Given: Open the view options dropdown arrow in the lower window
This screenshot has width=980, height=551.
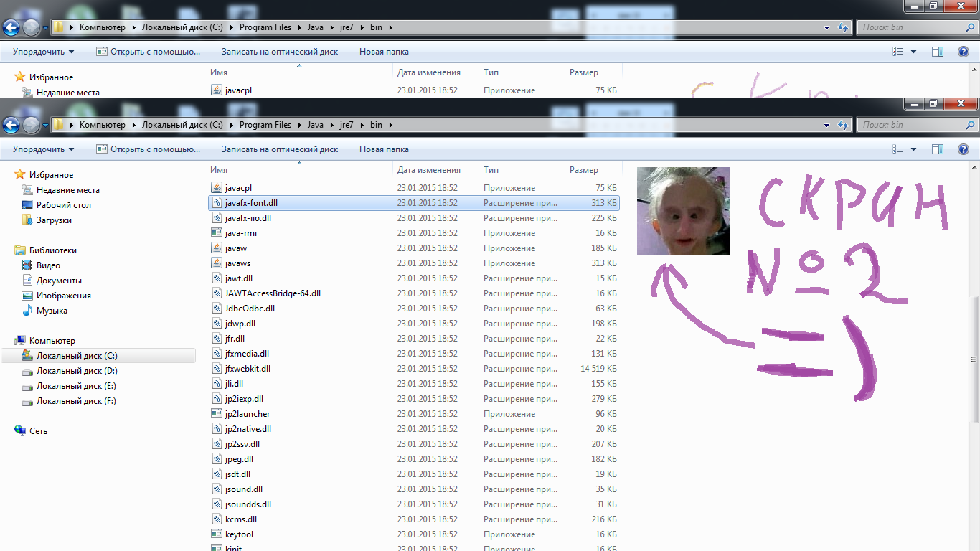Looking at the screenshot, I should coord(913,149).
